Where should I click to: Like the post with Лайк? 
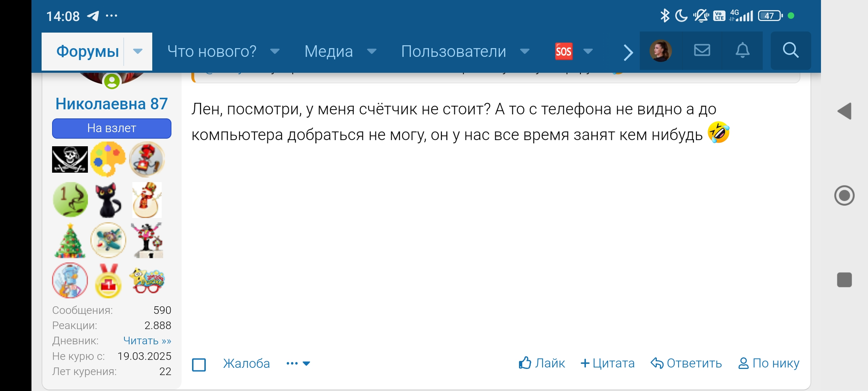tap(542, 363)
